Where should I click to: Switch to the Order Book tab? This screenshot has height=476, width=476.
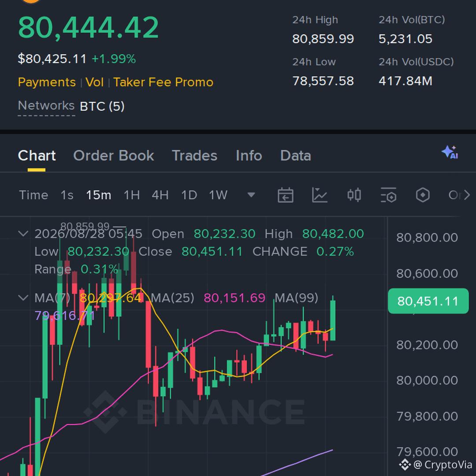point(114,156)
